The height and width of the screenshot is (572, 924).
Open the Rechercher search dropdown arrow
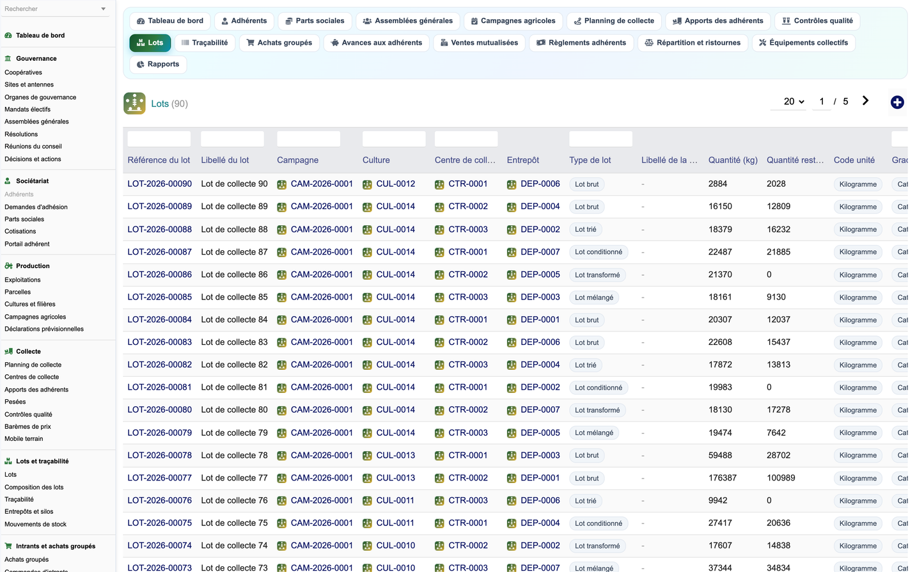pyautogui.click(x=104, y=9)
